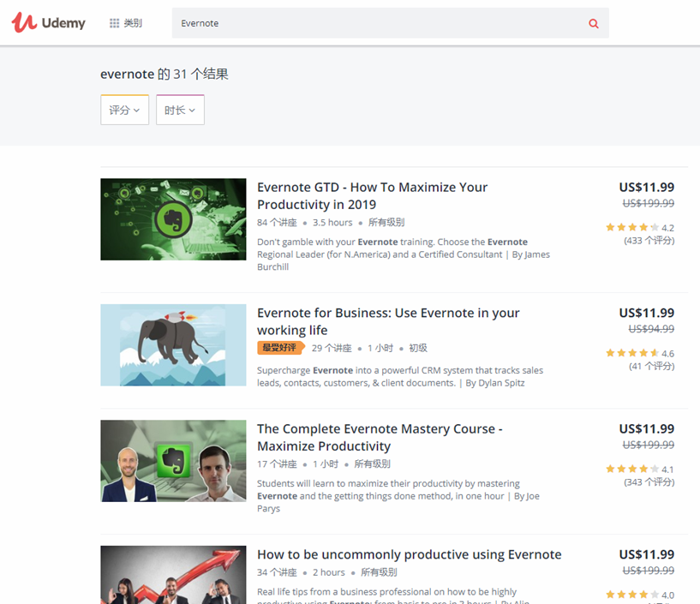Viewport: 700px width, 604px height.
Task: Click the 4.0 star rating icons
Action: (632, 595)
